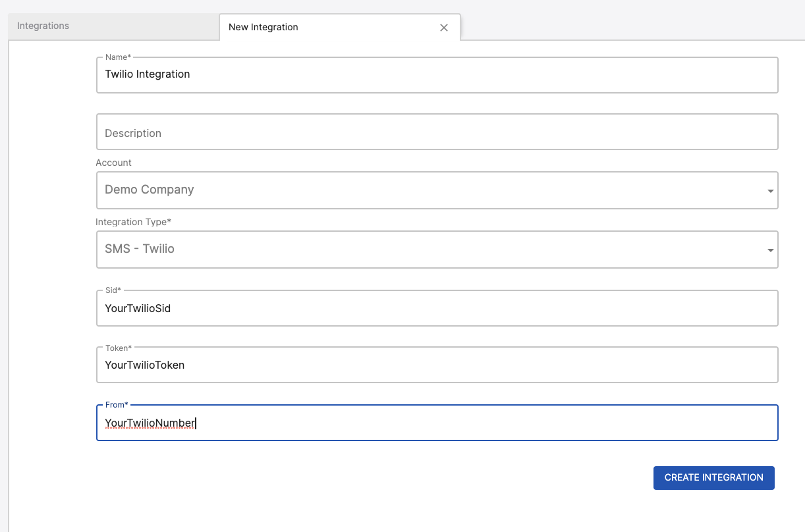Viewport: 805px width, 532px height.
Task: Click the Demo Company account value
Action: (x=150, y=190)
